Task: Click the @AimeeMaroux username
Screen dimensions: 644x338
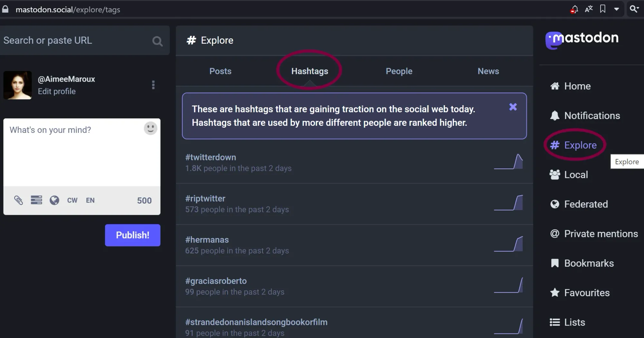Action: [x=66, y=79]
